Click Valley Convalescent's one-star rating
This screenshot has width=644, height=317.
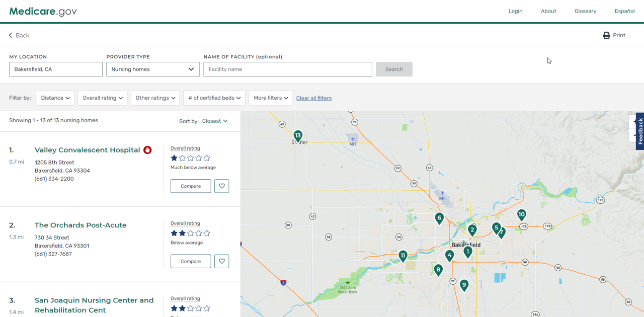(x=191, y=158)
